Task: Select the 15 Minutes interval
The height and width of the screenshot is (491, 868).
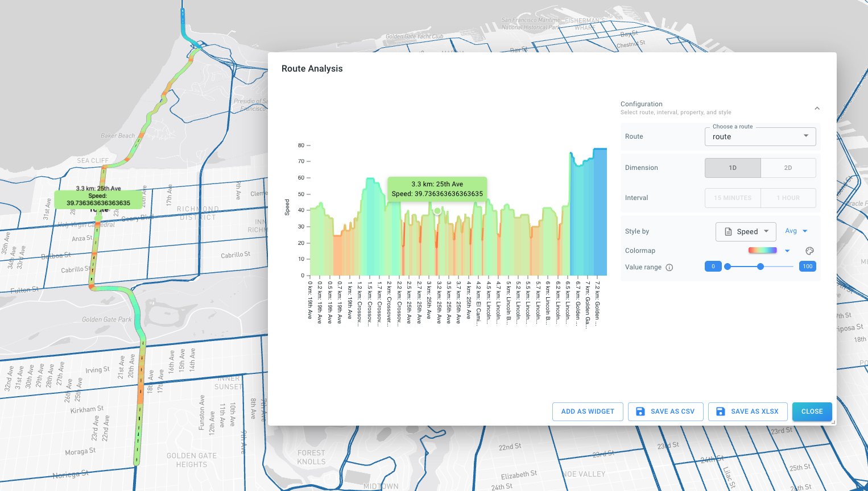Action: [x=733, y=198]
